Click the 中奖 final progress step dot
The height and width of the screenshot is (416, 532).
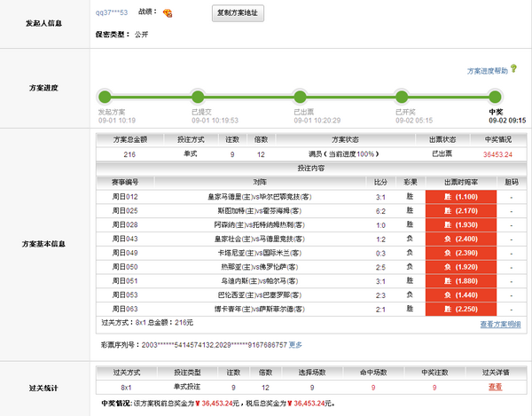(495, 96)
